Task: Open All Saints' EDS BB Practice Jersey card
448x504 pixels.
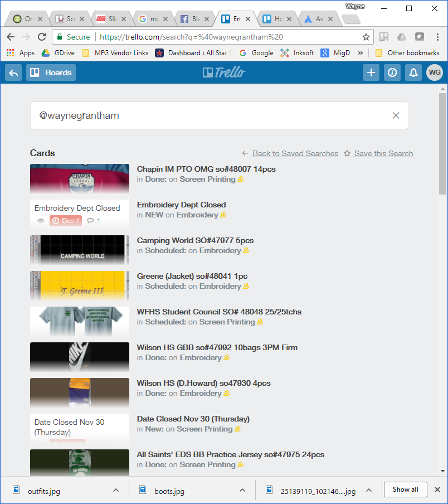Action: point(231,454)
